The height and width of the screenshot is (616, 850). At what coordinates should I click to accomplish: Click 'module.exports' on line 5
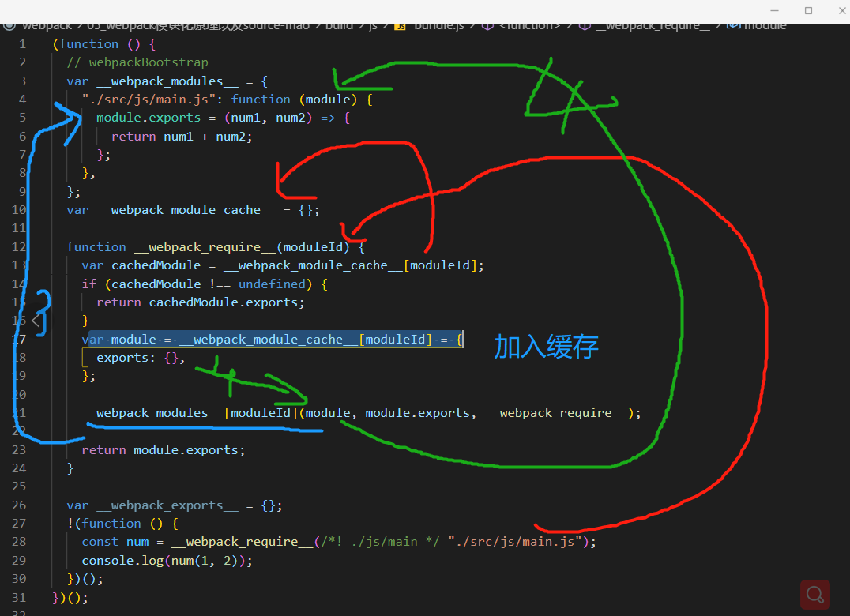coord(149,118)
